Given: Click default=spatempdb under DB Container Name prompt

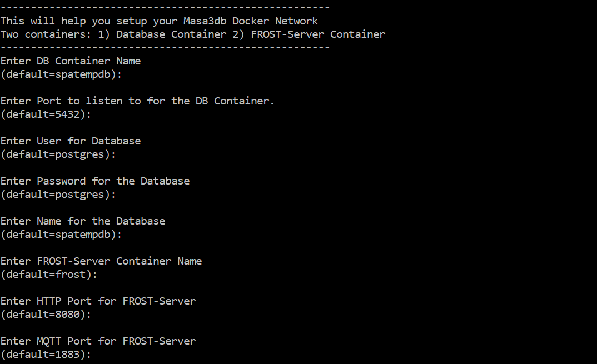Looking at the screenshot, I should 61,74.
